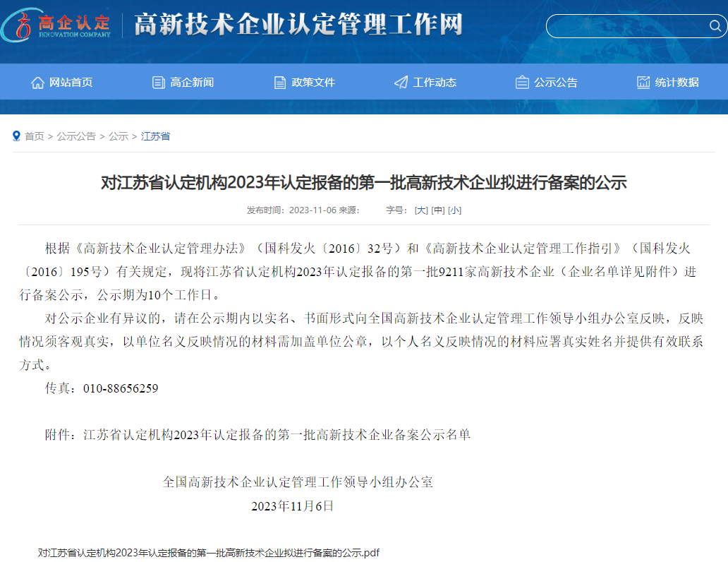The width and height of the screenshot is (728, 562).
Task: Click the chart icon beside 统计数据
Action: coord(643,83)
